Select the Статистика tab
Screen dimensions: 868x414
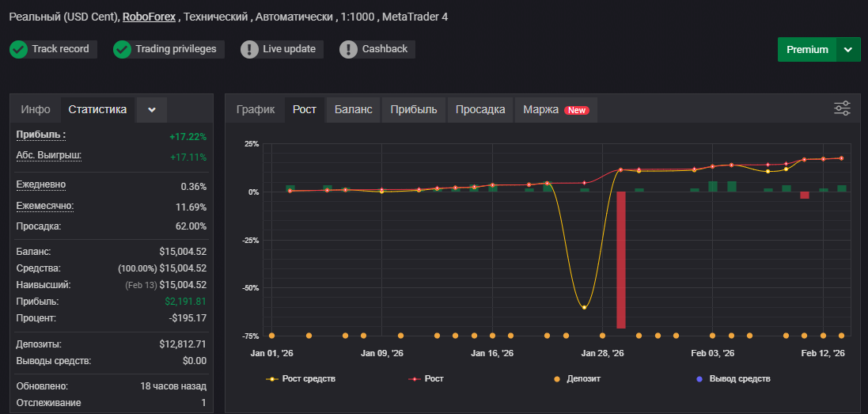(x=97, y=109)
